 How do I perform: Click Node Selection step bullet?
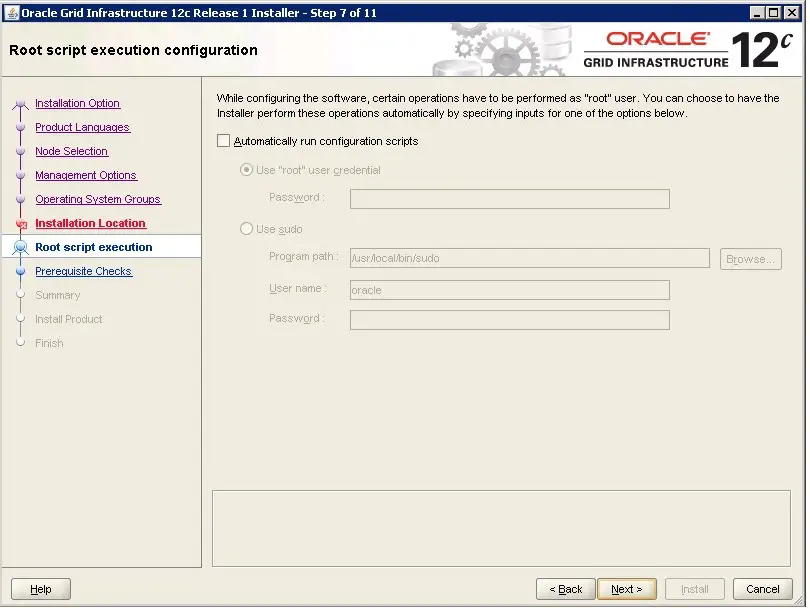click(21, 151)
